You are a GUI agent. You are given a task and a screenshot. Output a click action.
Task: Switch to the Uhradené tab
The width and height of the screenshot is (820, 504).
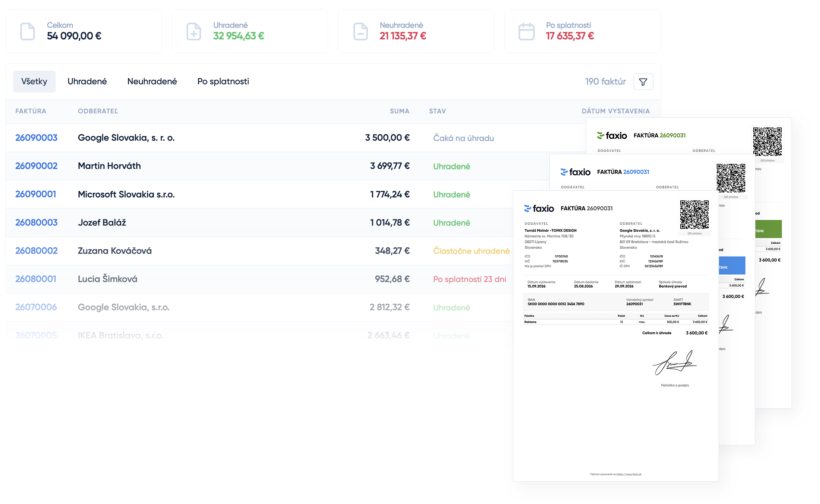[x=87, y=81]
